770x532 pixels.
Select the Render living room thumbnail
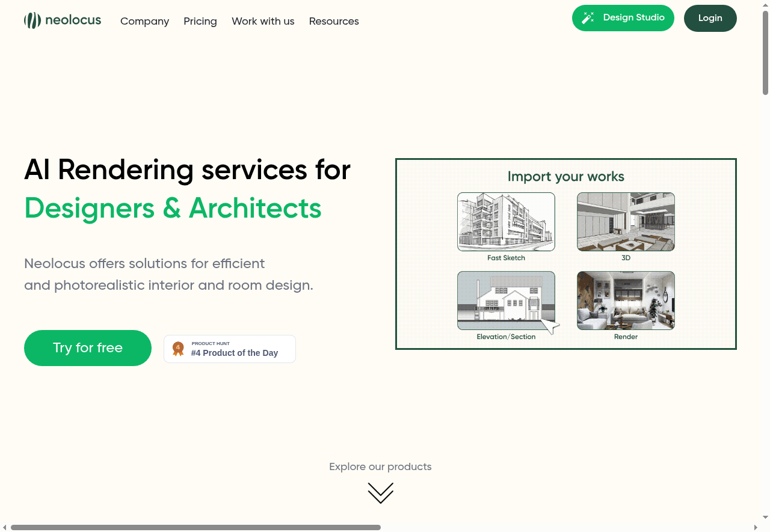pos(626,300)
